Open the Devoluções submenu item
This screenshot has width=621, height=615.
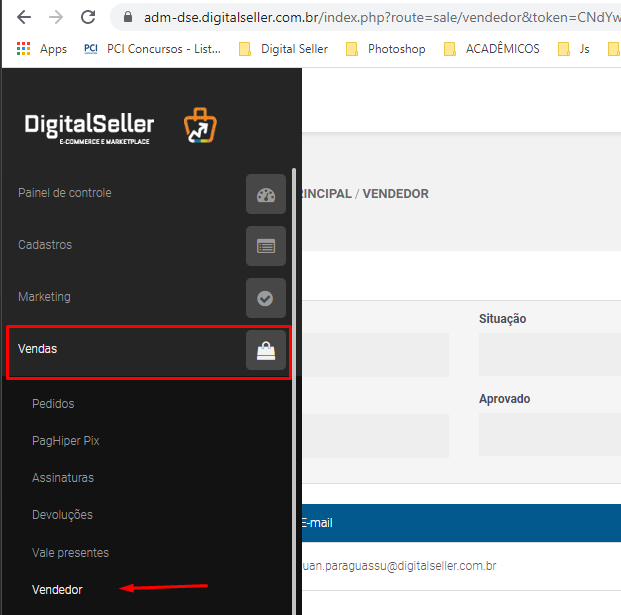point(62,515)
